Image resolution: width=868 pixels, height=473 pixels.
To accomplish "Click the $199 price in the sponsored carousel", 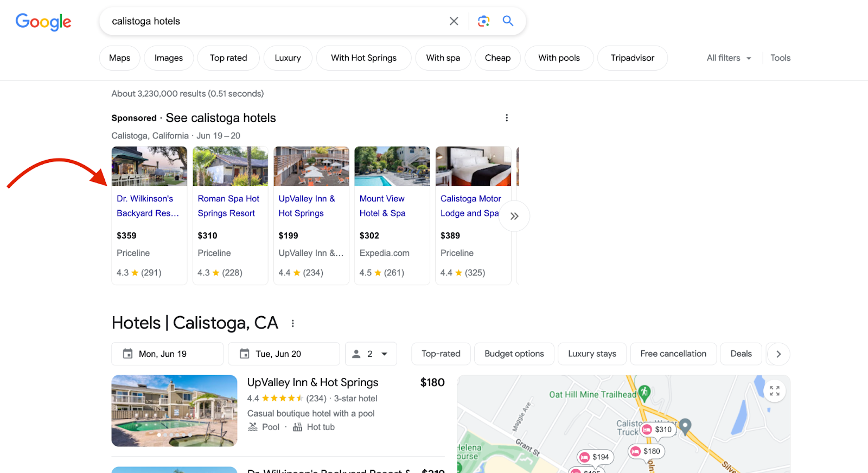I will pyautogui.click(x=288, y=236).
